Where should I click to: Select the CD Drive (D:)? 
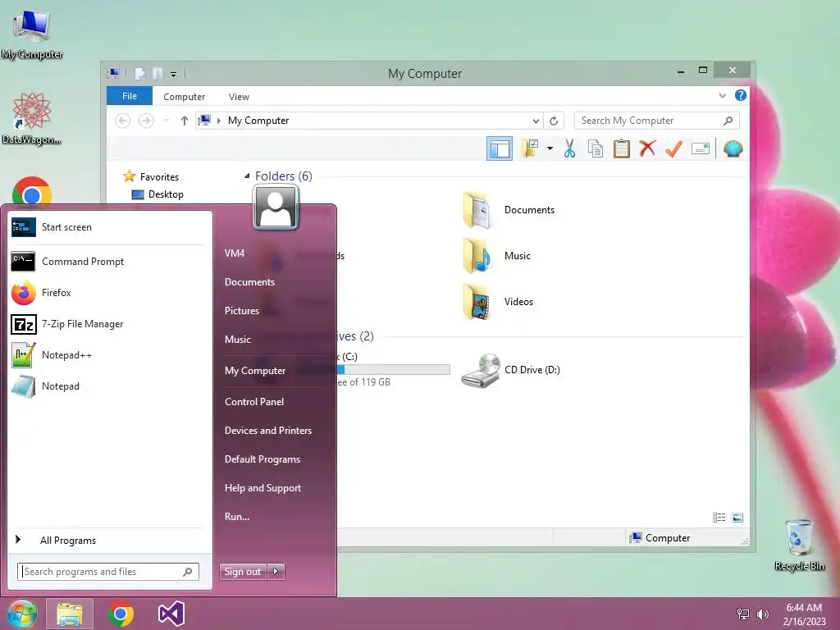click(x=510, y=370)
